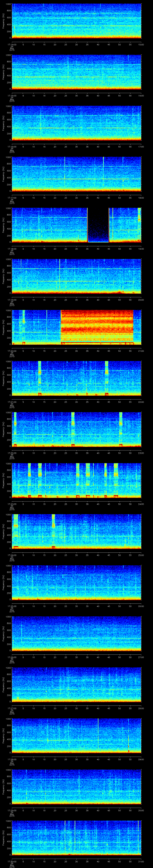Click the 17:20:00 start time label
153x868 pixels.
[x=12, y=351]
